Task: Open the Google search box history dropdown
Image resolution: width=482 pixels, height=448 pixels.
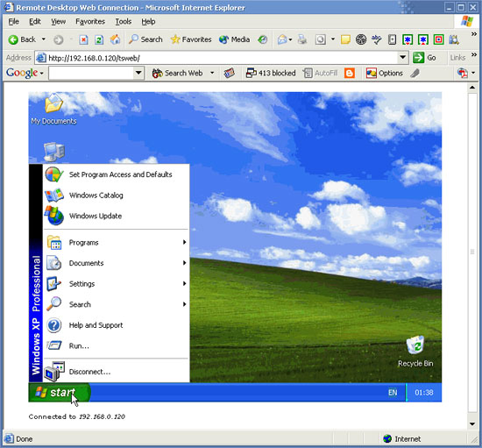Action: 138,73
